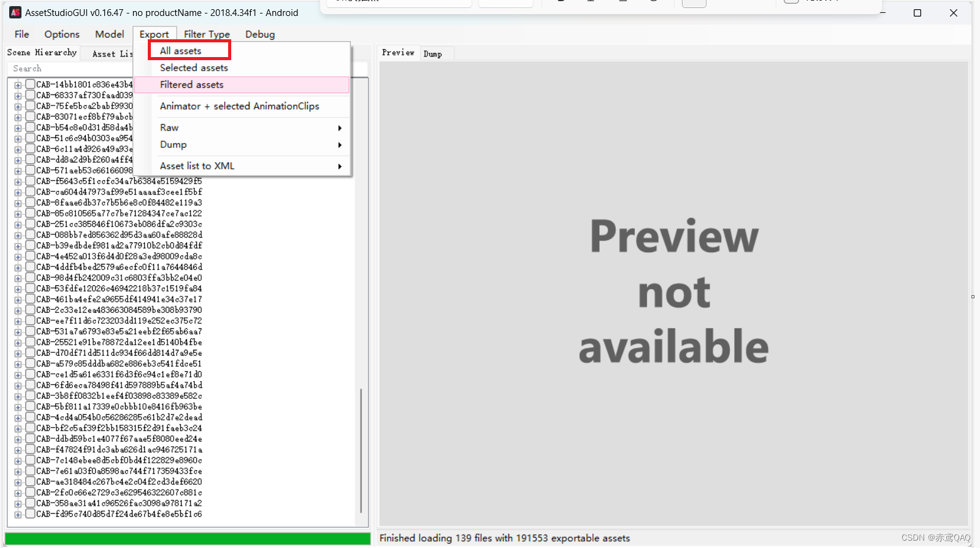Switch to the Dump tab
Image resolution: width=980 pixels, height=548 pixels.
point(432,54)
